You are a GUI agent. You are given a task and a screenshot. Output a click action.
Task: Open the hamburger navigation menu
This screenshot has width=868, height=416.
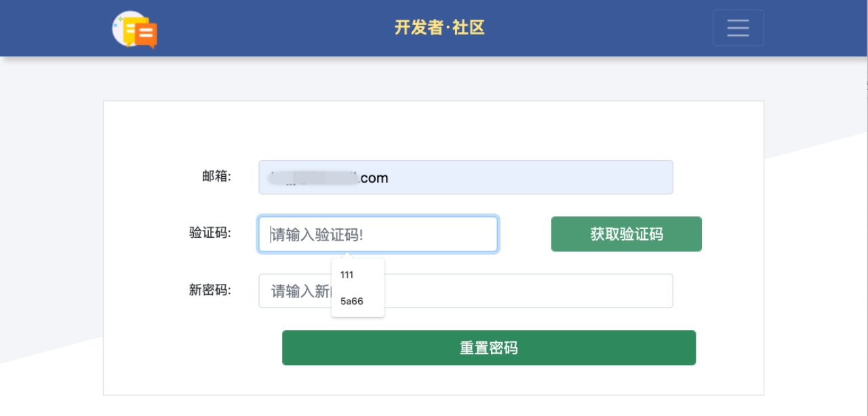[x=738, y=28]
